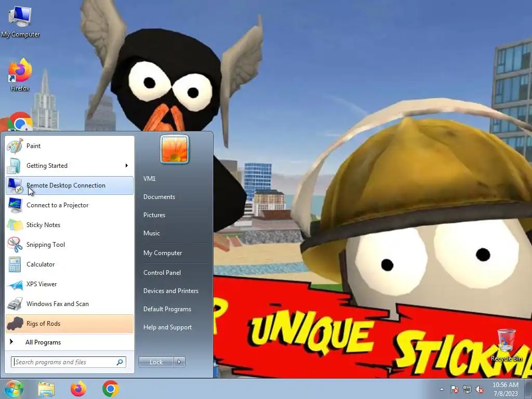Expand All Programs list

point(70,342)
